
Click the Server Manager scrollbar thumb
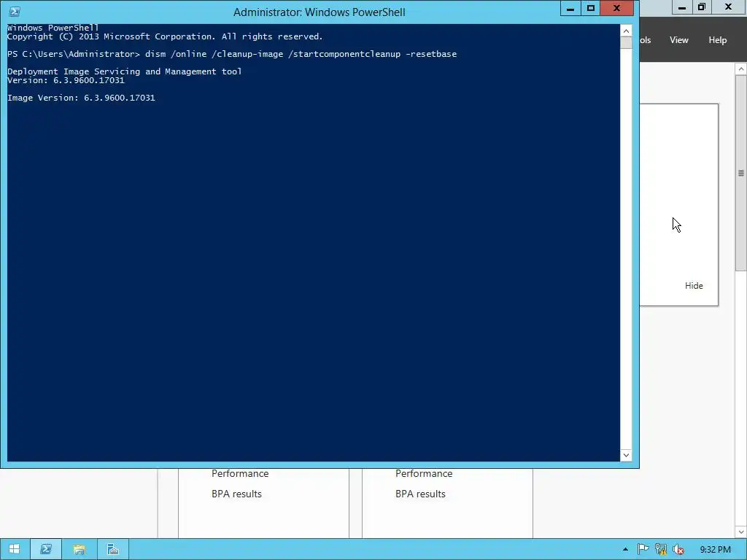click(x=741, y=174)
